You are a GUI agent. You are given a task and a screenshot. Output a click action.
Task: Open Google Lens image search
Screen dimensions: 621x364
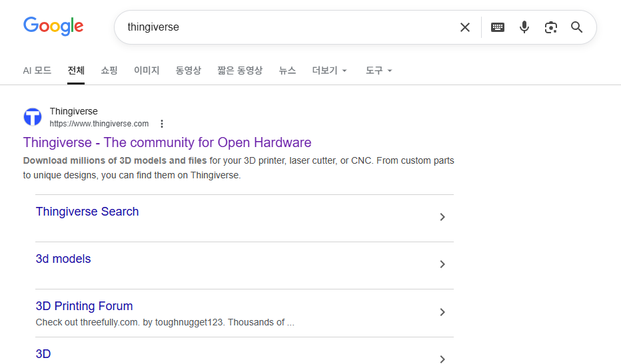click(550, 27)
